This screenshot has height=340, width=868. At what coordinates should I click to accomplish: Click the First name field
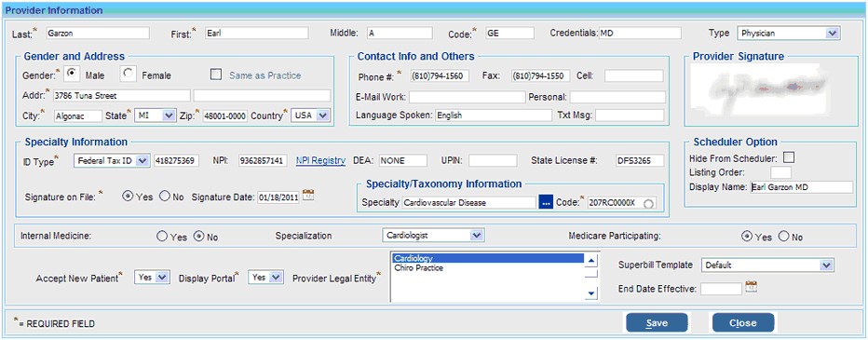[256, 34]
